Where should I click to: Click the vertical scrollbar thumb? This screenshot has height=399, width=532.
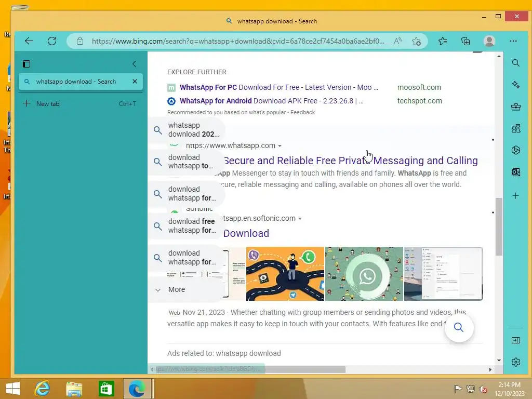coord(499,227)
